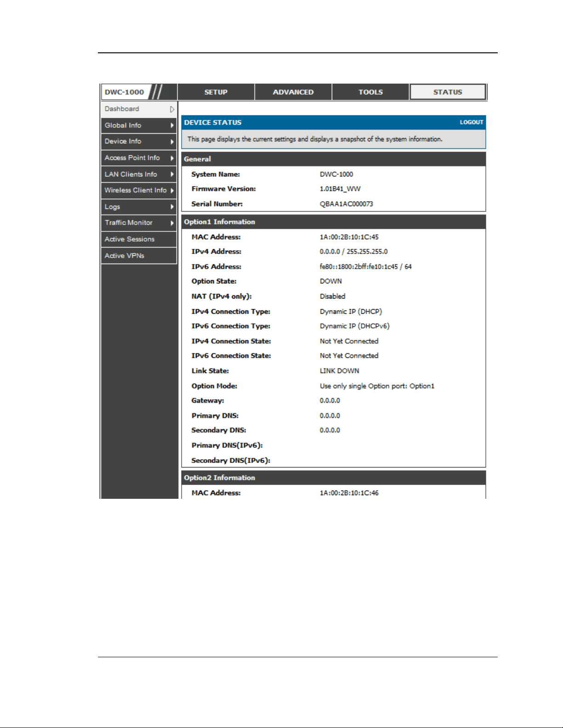Select Option2 MAC address 1A:00:2B:10:1C:46
This screenshot has height=728, width=563.
[x=349, y=493]
